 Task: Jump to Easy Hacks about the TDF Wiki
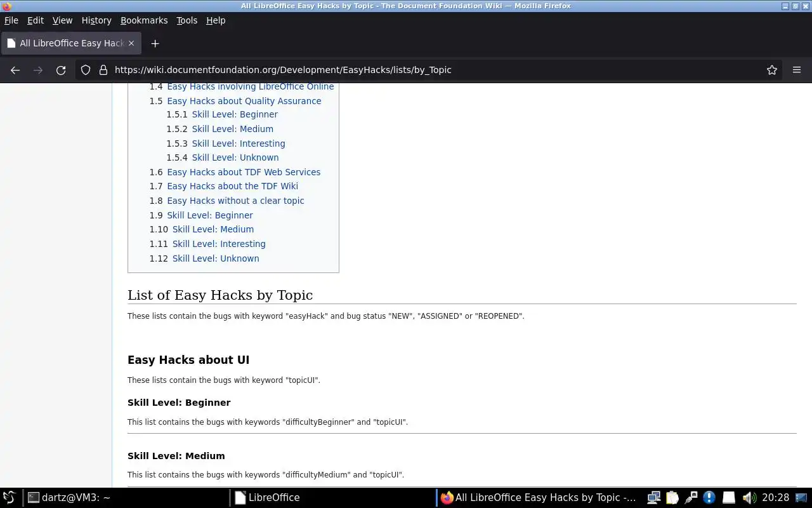click(232, 186)
